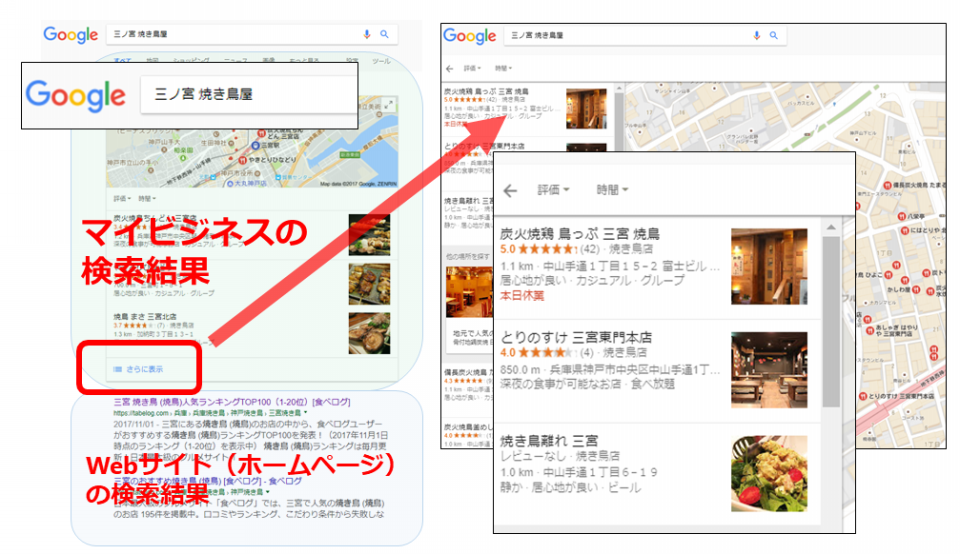Open the thumbnail beside 焼鳥 まさ 三宮北店
Screen dimensions: 960x554
369,334
